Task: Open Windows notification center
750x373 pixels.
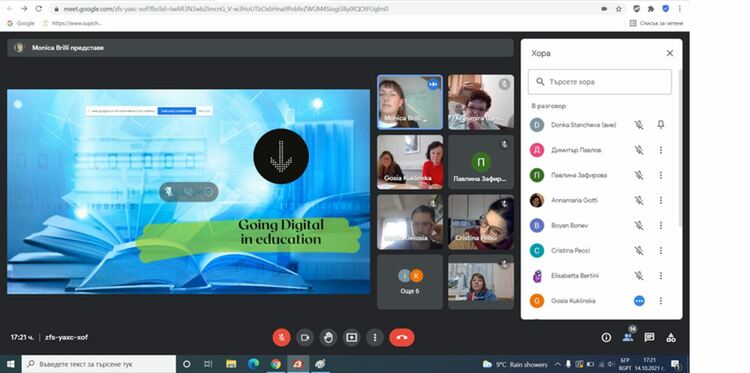Action: pyautogui.click(x=675, y=364)
